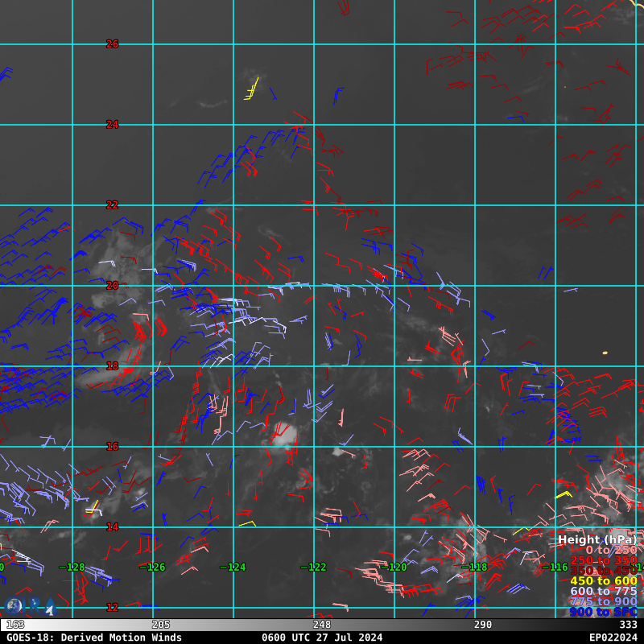The width and height of the screenshot is (644, 644).
Task: Click the yellow wind barb near 25N
Action: pyautogui.click(x=251, y=89)
